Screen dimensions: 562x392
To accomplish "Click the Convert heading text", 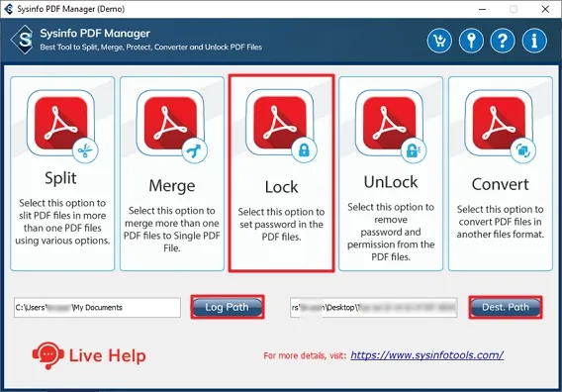I will click(x=500, y=184).
